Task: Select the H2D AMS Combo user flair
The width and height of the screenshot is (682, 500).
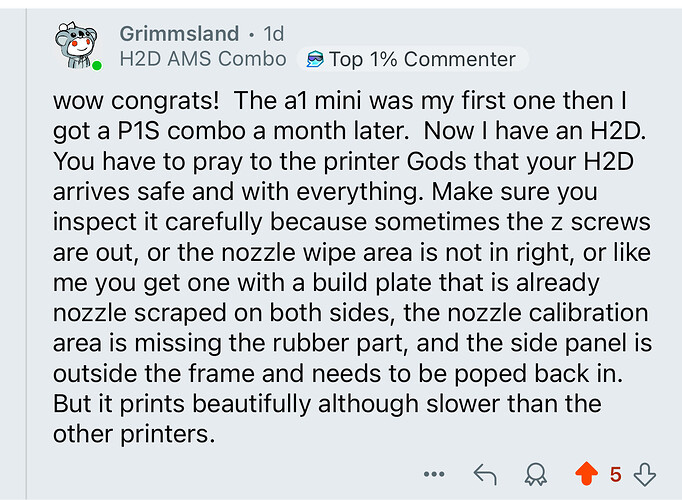Action: tap(203, 59)
